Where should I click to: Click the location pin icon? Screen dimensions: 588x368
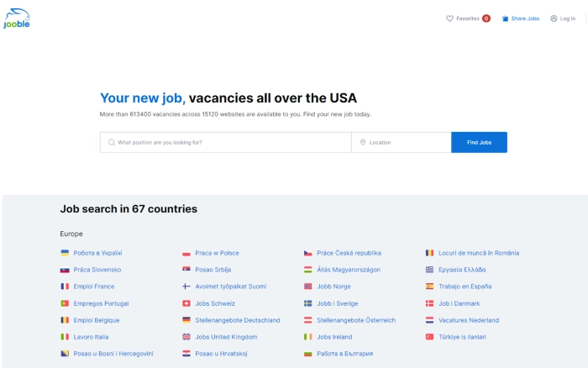(x=363, y=143)
